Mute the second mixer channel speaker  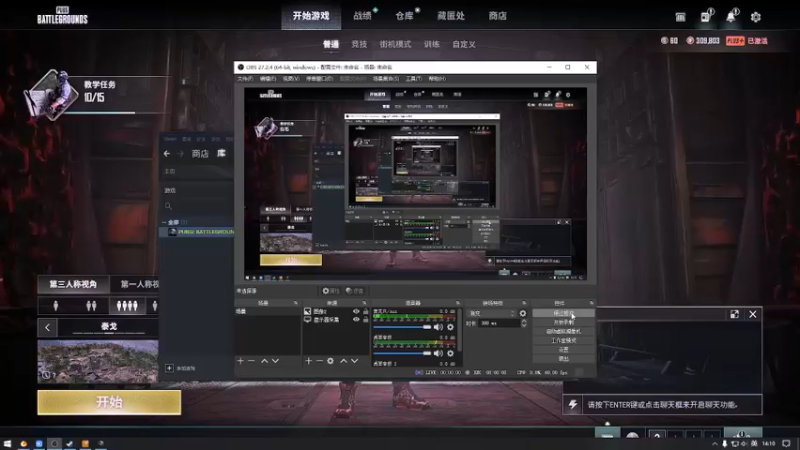point(438,353)
